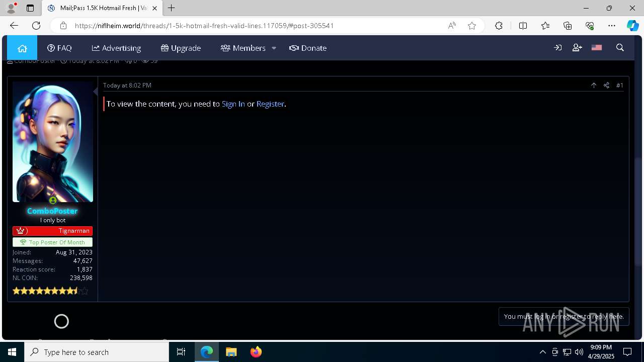The height and width of the screenshot is (362, 644).
Task: Open Windows notification center
Action: pos(627,352)
